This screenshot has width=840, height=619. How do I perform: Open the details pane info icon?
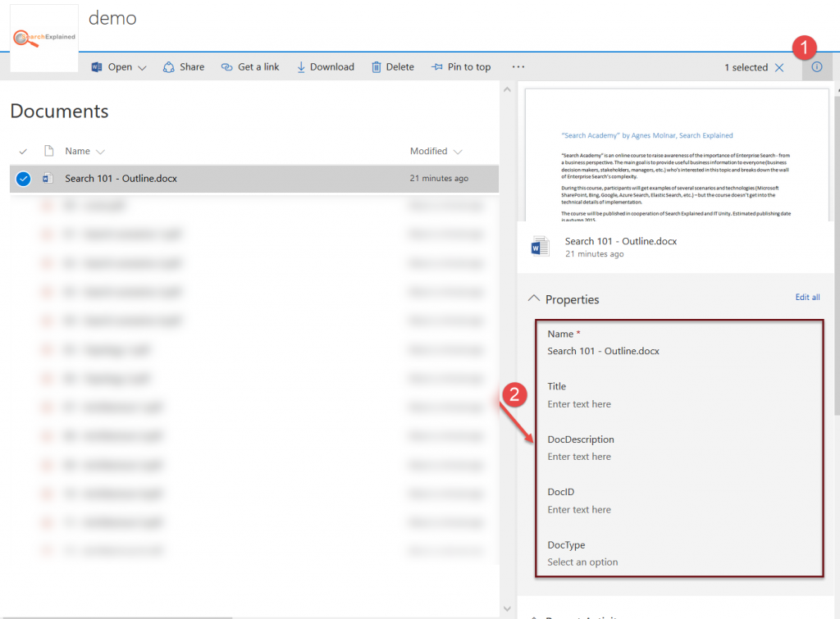tap(816, 67)
